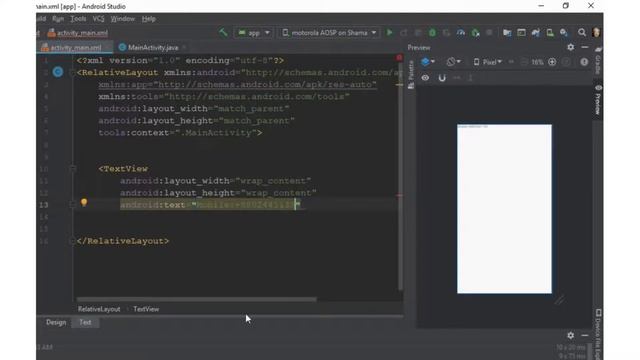The image size is (640, 360).
Task: Open the Android profiler gauge icon
Action: [x=461, y=33]
